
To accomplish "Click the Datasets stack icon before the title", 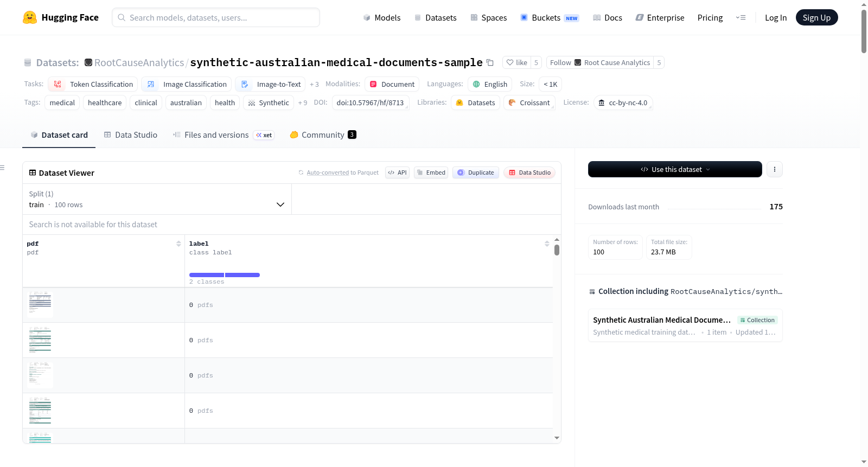I will click(x=28, y=62).
